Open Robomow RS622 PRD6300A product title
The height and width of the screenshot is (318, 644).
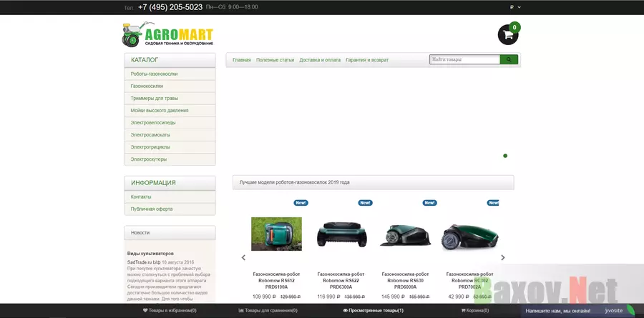pyautogui.click(x=341, y=280)
